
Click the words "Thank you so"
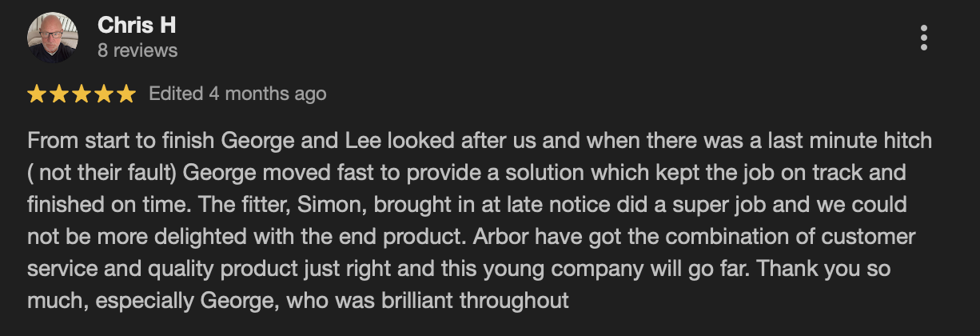pos(823,269)
